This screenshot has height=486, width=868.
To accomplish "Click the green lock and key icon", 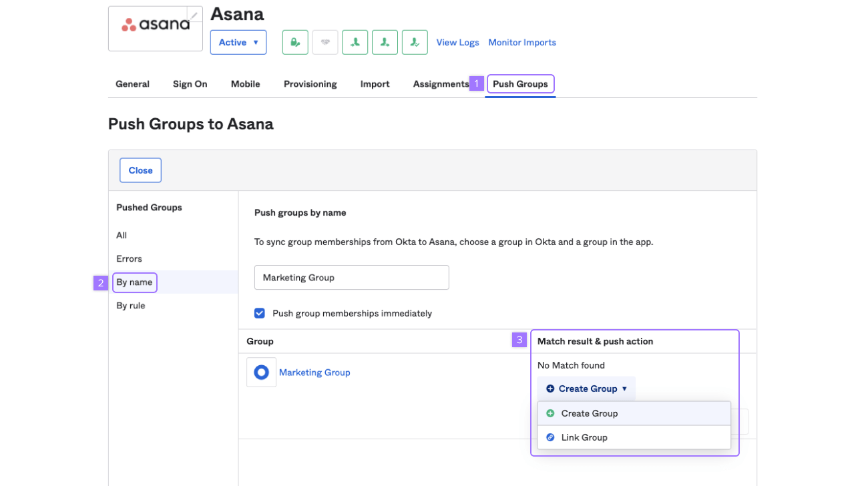I will tap(295, 42).
